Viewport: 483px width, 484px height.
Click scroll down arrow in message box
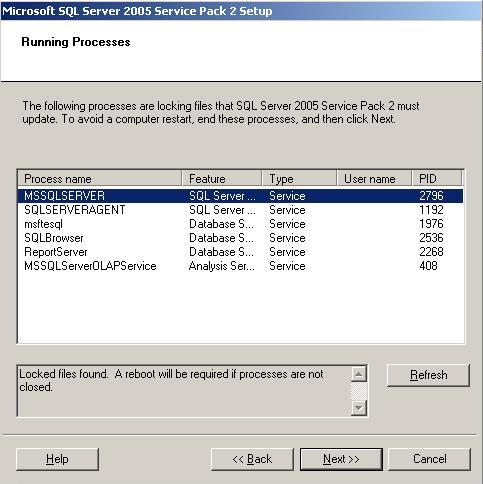point(359,408)
